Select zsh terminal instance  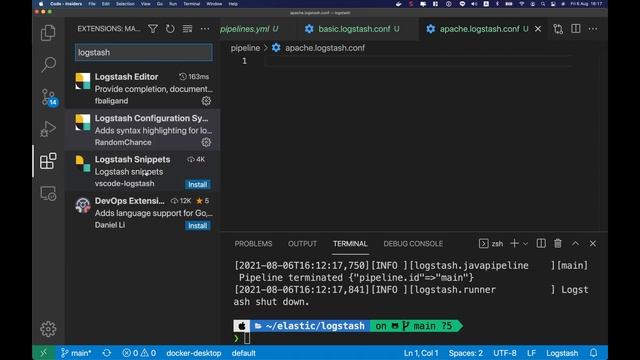pos(491,244)
